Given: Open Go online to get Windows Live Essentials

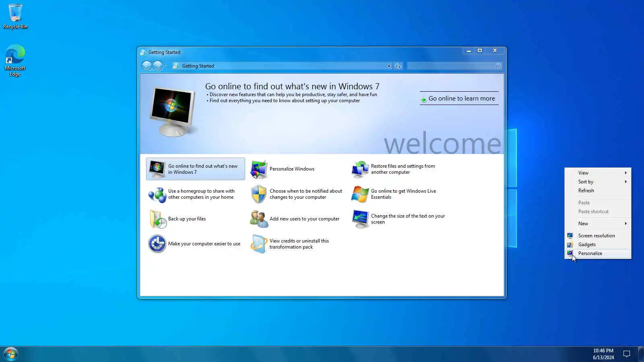Looking at the screenshot, I should coord(403,194).
